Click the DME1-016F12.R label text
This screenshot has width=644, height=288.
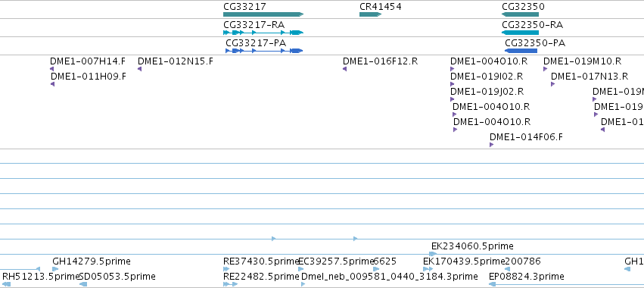click(381, 61)
